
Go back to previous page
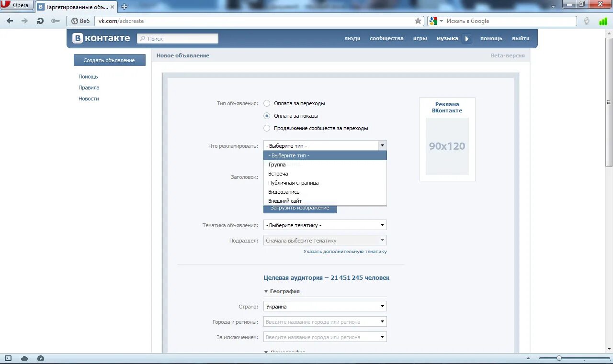tap(10, 21)
